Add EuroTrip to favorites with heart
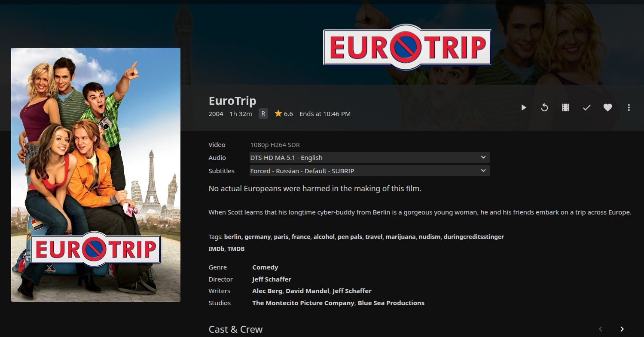 pyautogui.click(x=607, y=107)
